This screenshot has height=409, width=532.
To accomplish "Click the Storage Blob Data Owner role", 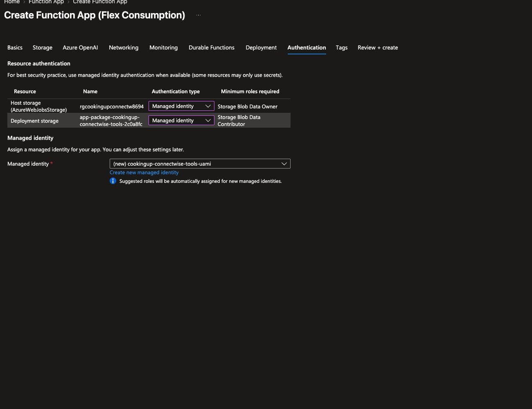I will coord(248,106).
